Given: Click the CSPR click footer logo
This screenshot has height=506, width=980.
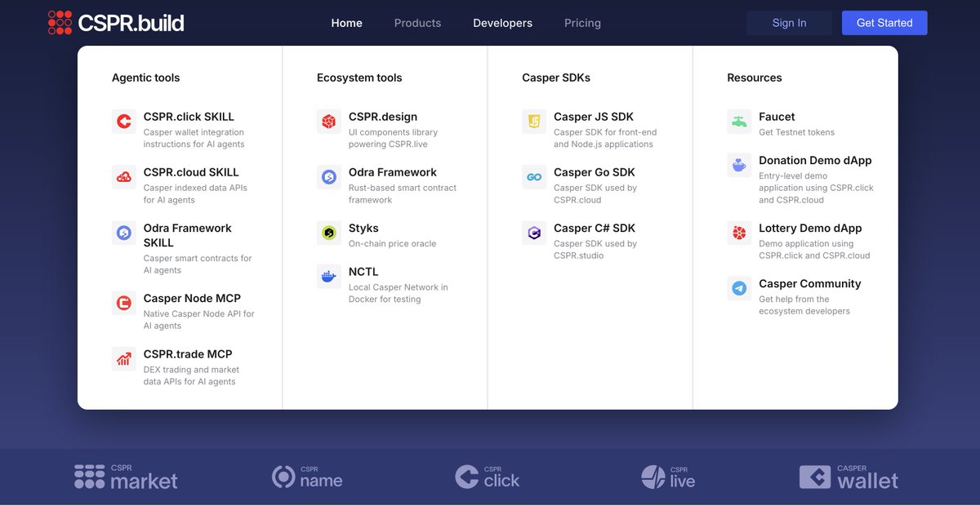Looking at the screenshot, I should 488,477.
